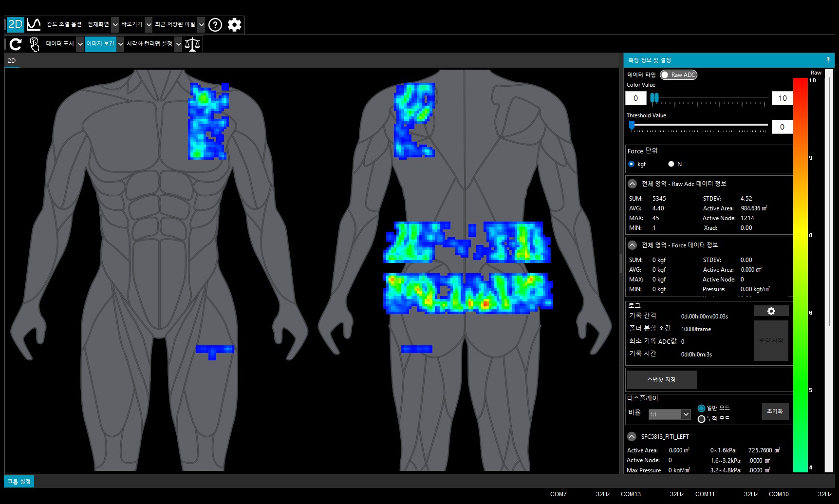Image resolution: width=839 pixels, height=504 pixels.
Task: Open the graph chart view icon
Action: tap(34, 24)
